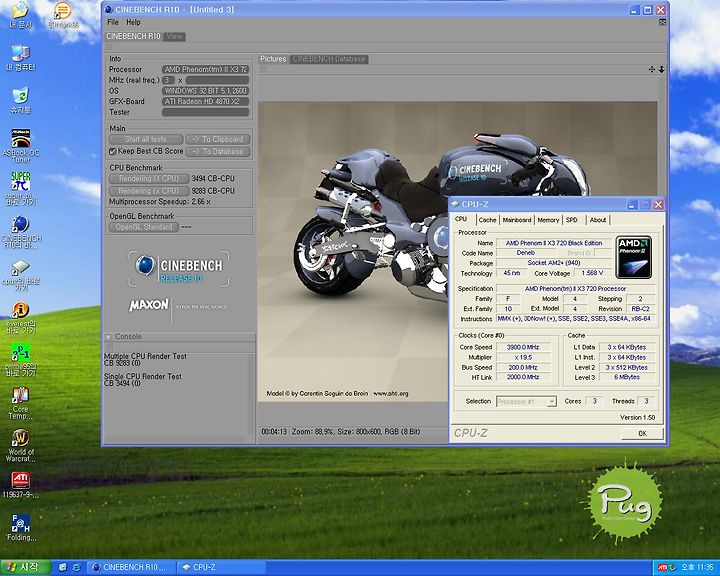Open the File menu in Cinebench

coord(112,22)
